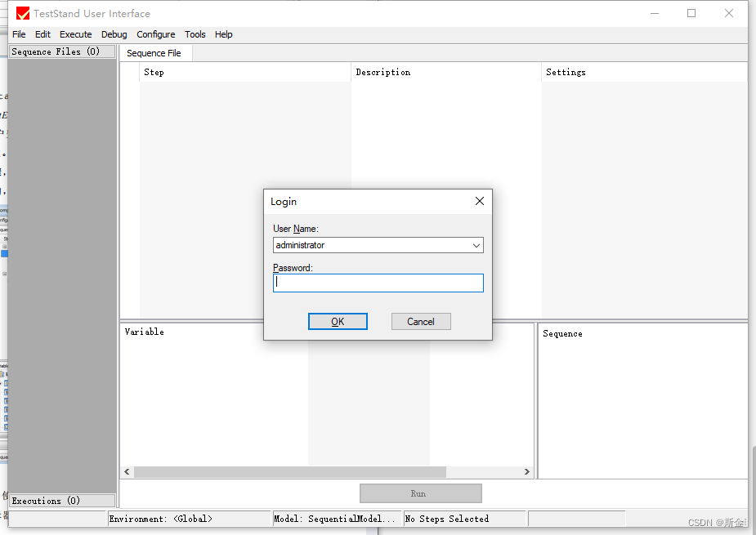This screenshot has width=756, height=535.
Task: Click the TestStand red checkmark title icon
Action: coord(23,14)
